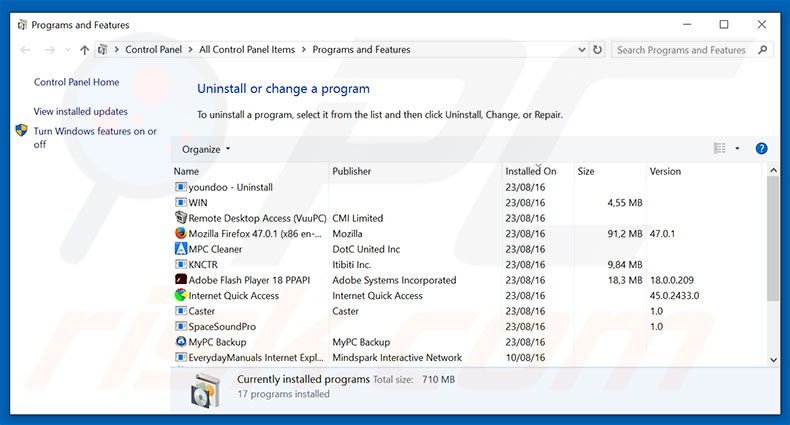Screen dimensions: 790x425
Task: Click the scrollbar down arrow
Action: (773, 359)
